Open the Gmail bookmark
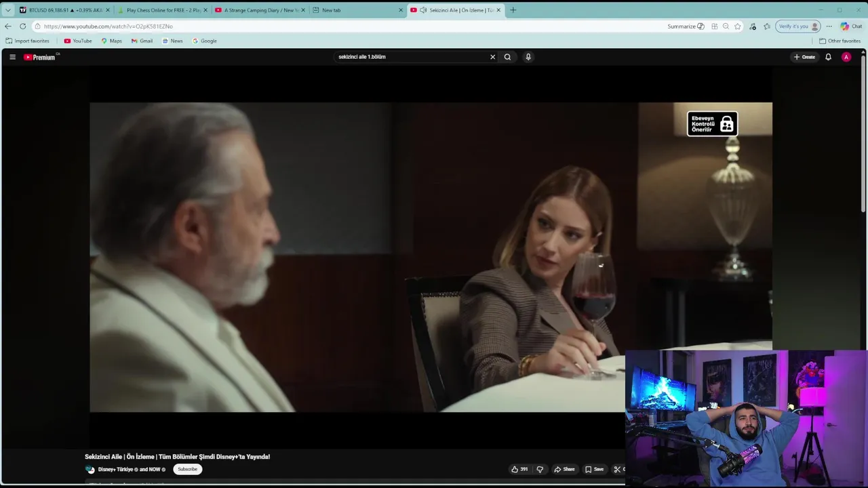This screenshot has height=488, width=868. 142,41
